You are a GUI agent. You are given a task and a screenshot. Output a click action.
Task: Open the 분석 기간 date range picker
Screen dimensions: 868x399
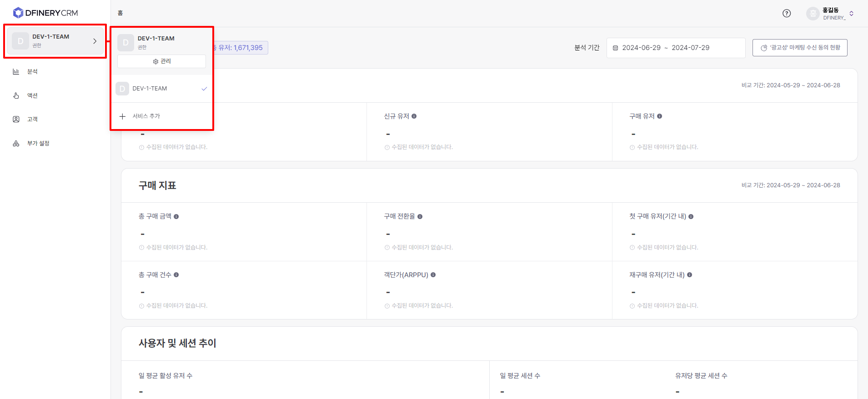pos(676,48)
